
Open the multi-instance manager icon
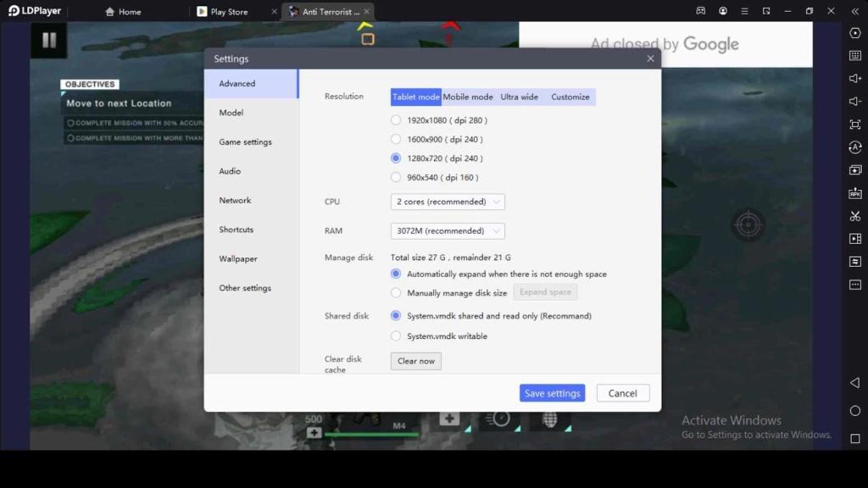[855, 170]
